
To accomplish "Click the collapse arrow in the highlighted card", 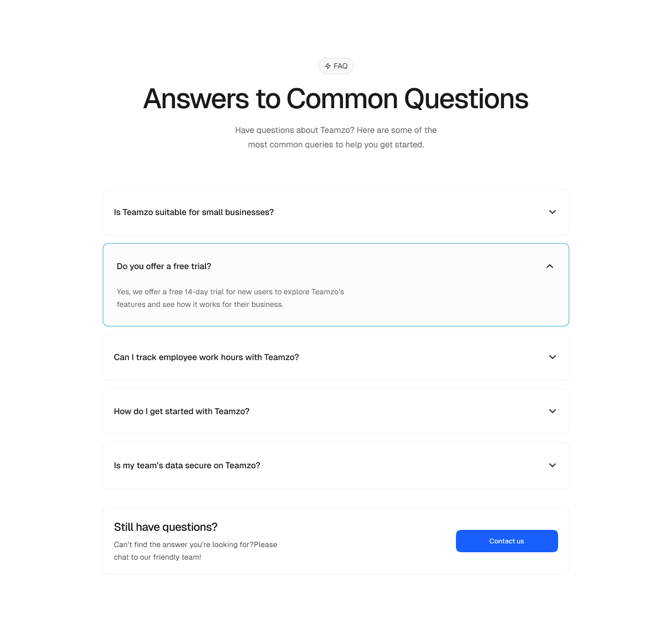I will (x=549, y=266).
